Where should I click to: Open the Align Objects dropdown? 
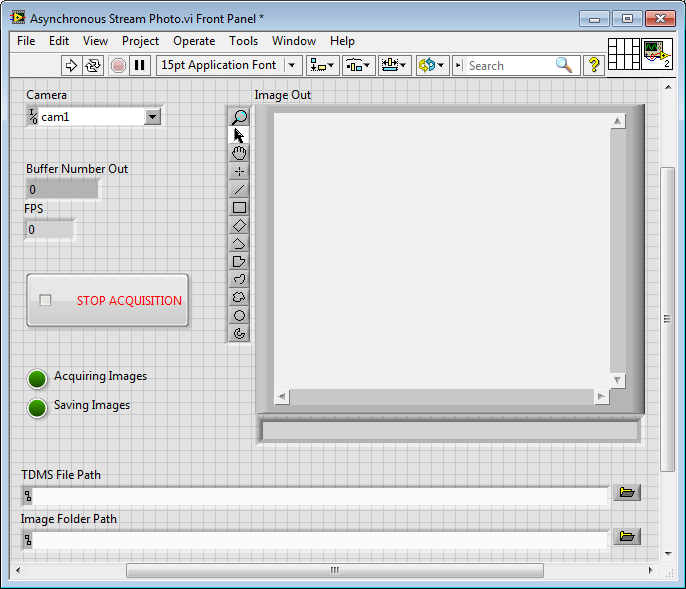pos(322,65)
